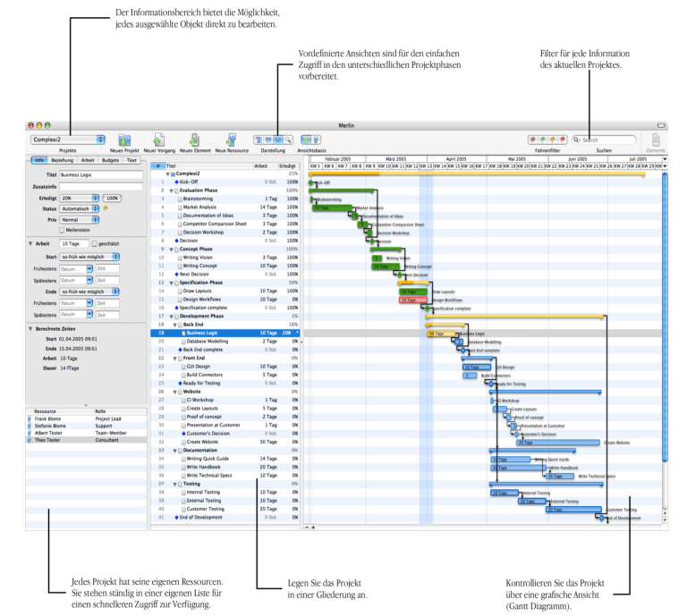
Task: Click into the Zusatzinfo input field
Action: (101, 187)
